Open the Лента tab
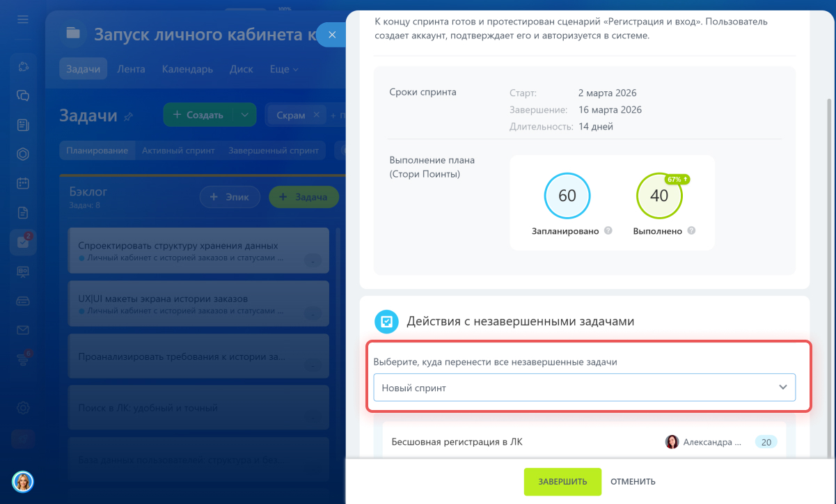Viewport: 836px width, 504px height. [x=131, y=70]
